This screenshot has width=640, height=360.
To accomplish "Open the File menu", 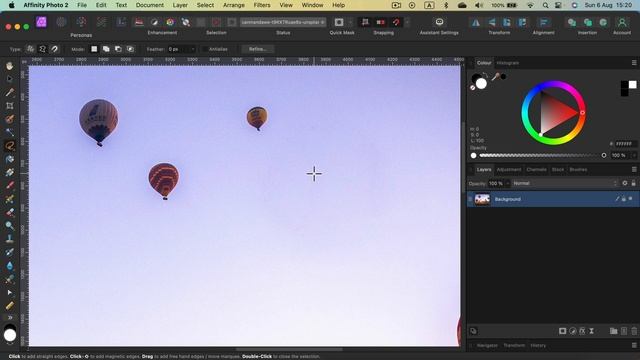I will [82, 5].
